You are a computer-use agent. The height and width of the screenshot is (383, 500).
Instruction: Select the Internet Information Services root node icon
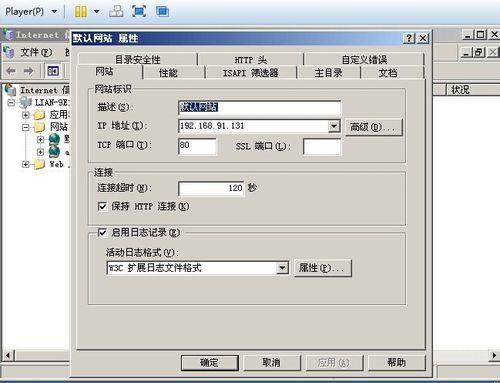[x=10, y=90]
